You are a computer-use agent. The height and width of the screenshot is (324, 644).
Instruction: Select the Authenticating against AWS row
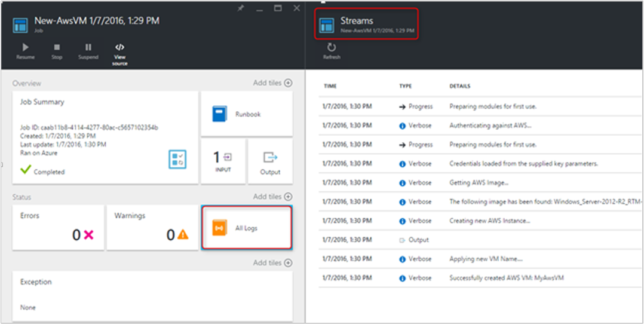(481, 126)
